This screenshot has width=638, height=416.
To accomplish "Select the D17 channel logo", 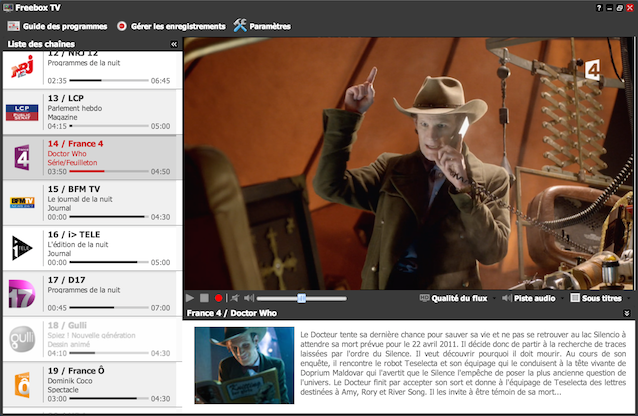I will click(22, 293).
